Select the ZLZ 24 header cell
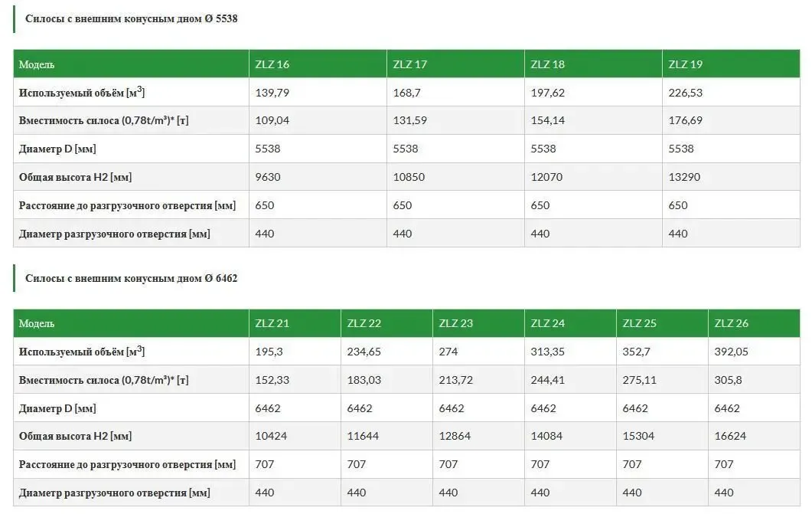 (548, 323)
